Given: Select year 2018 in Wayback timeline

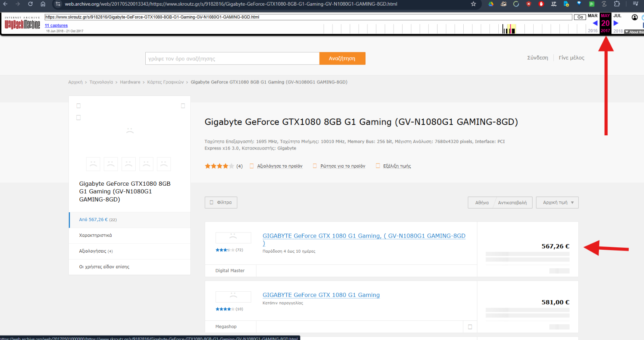Looking at the screenshot, I should click(618, 31).
